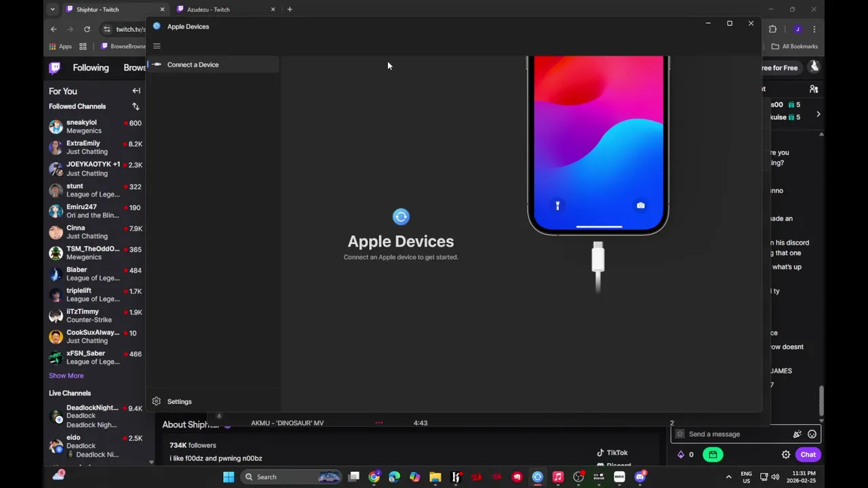
Task: Open All Bookmarks folder
Action: click(795, 46)
